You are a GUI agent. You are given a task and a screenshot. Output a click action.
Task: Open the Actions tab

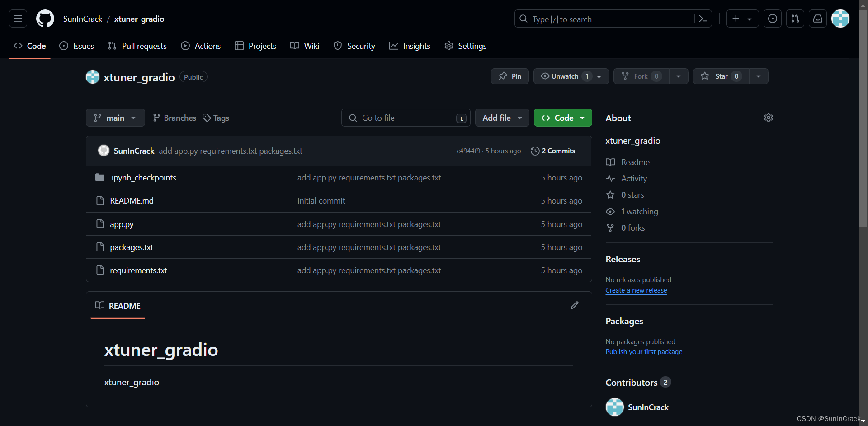(x=201, y=46)
